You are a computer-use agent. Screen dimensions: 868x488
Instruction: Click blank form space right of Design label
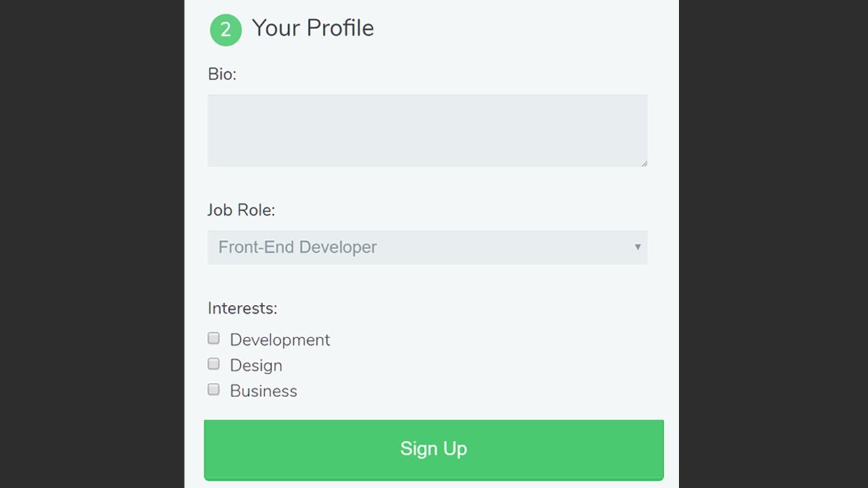475,365
